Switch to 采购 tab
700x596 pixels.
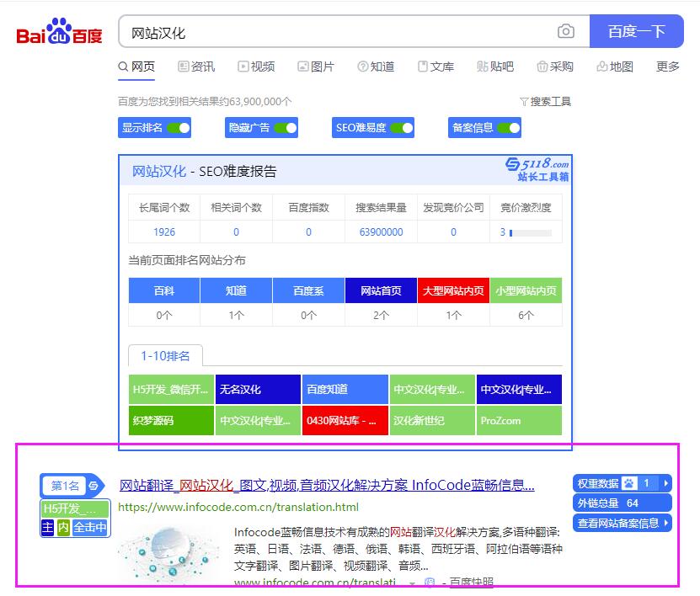click(555, 67)
